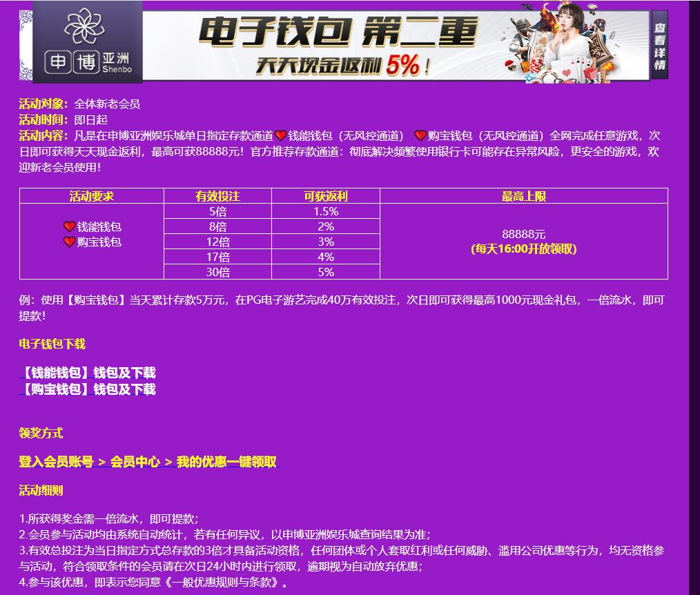
Task: Click the 4% rebate cell
Action: tap(326, 257)
